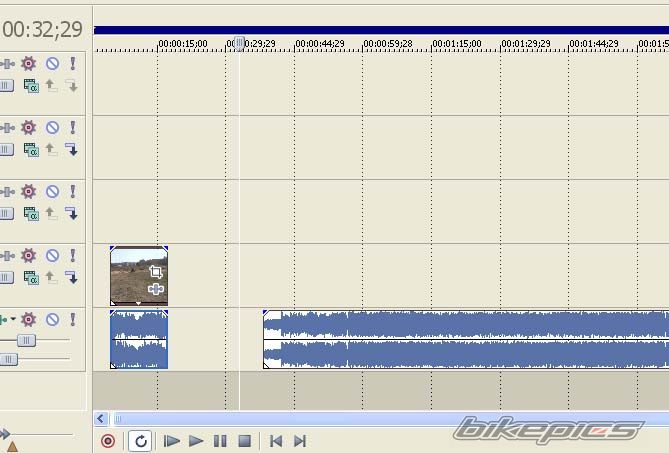Click the audio track volume slider handle
669x453 pixels.
(26, 341)
